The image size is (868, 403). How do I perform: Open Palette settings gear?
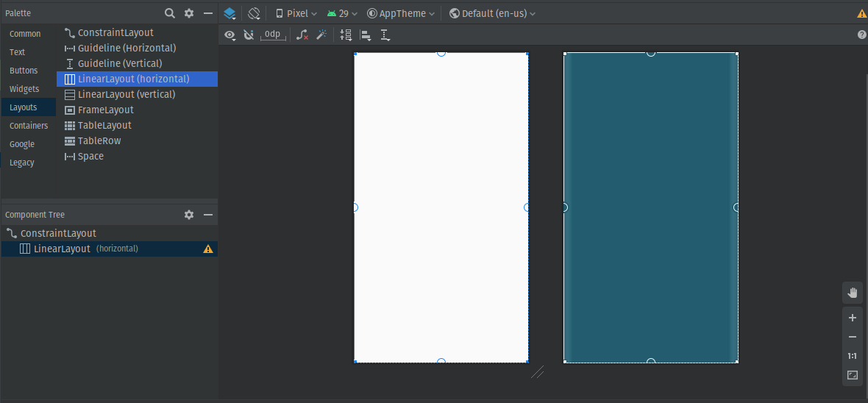(x=189, y=13)
